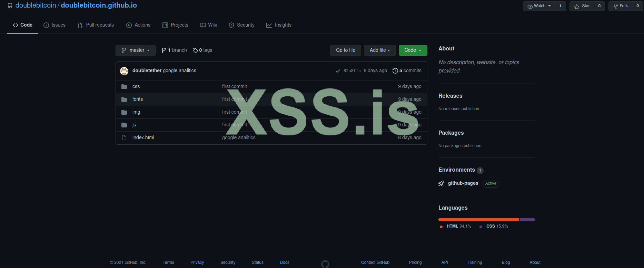Open the Environments section heading
This screenshot has height=268, width=644.
[457, 170]
